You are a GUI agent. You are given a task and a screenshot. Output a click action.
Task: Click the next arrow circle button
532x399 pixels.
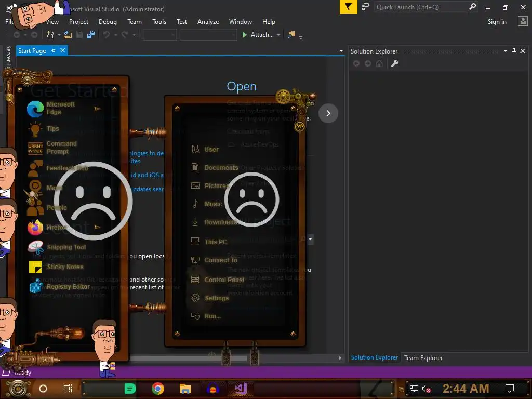328,113
